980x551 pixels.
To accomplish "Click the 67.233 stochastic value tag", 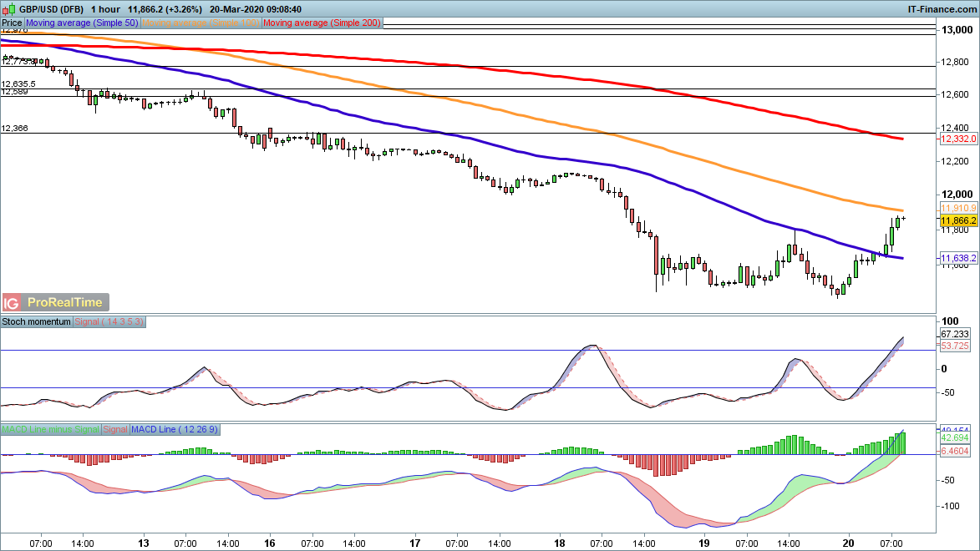I will pos(955,334).
